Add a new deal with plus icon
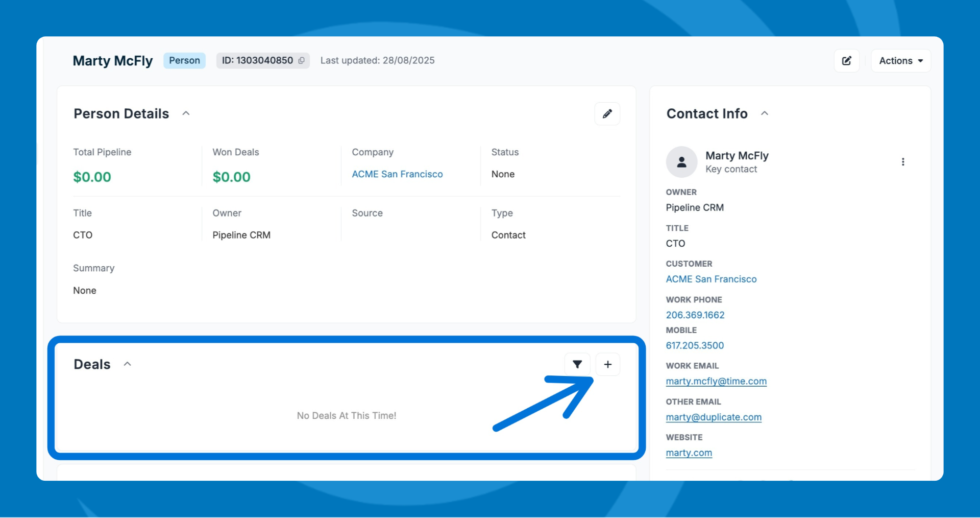The width and height of the screenshot is (980, 518). [x=607, y=364]
